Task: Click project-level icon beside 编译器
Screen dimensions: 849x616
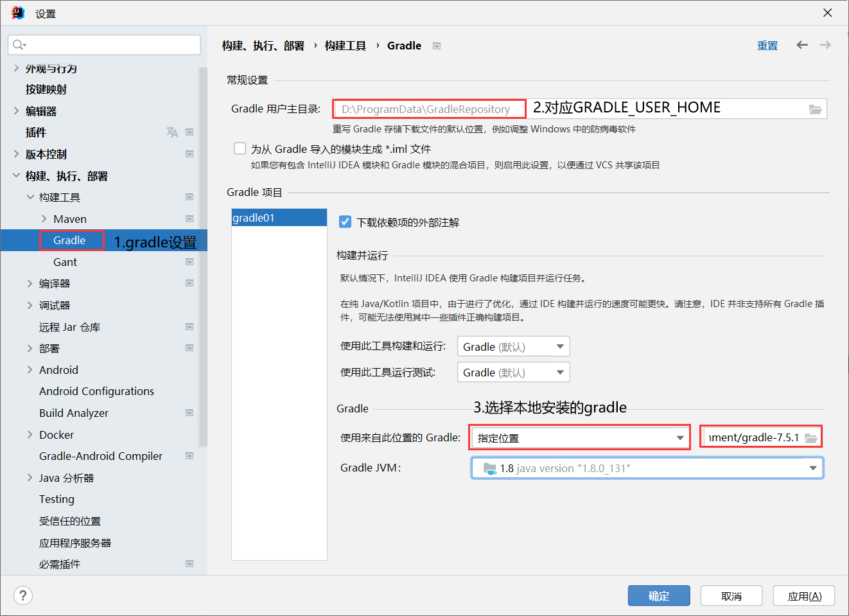Action: [x=189, y=283]
